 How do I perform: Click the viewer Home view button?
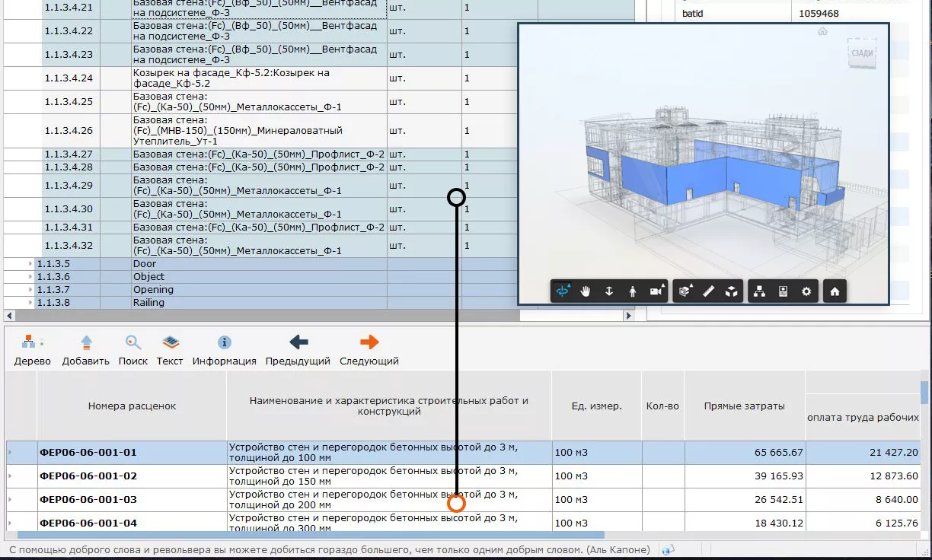835,291
